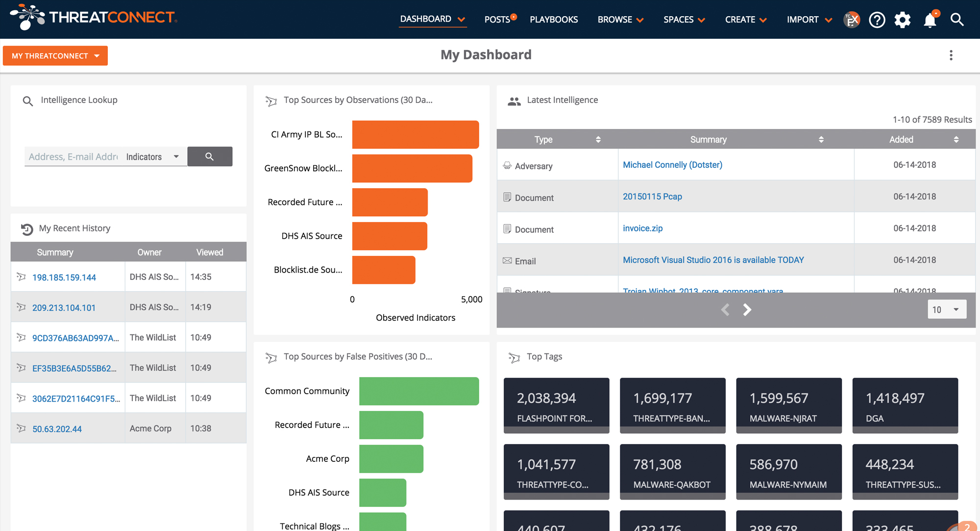Click the 1-10 of 7589 Results text
This screenshot has height=531, width=980.
point(932,120)
